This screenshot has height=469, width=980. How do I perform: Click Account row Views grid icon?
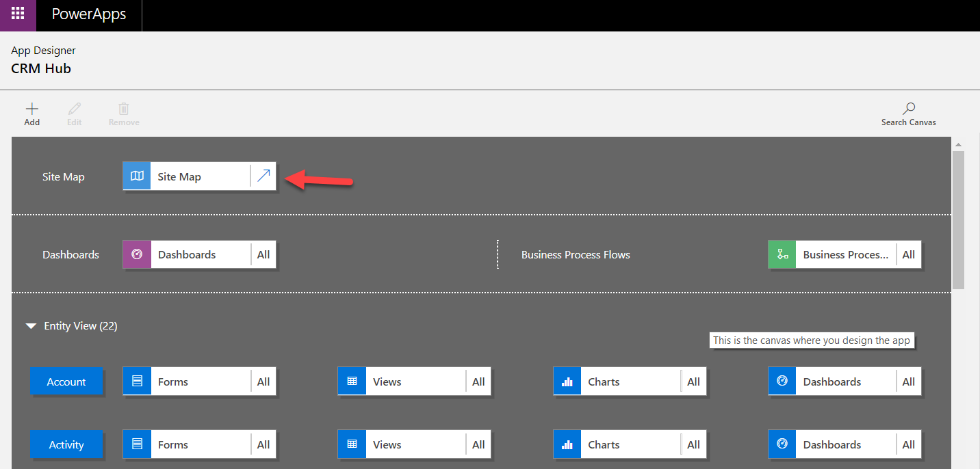coord(352,381)
